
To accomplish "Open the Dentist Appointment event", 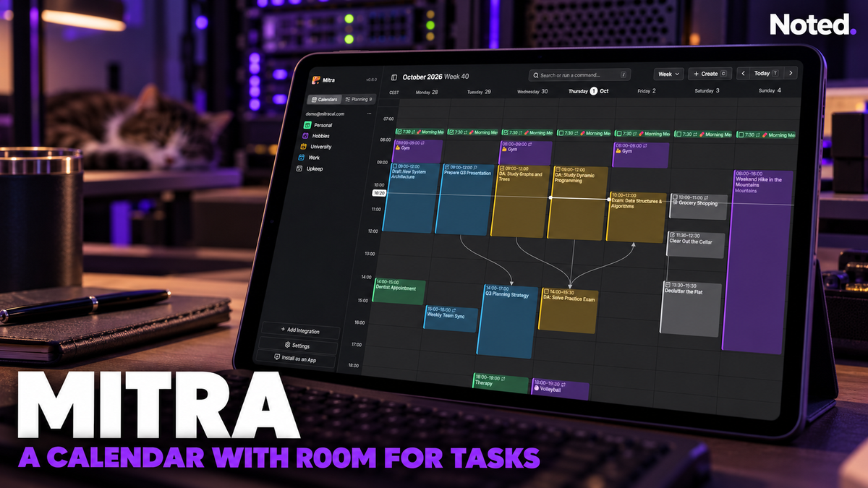I will pyautogui.click(x=399, y=290).
